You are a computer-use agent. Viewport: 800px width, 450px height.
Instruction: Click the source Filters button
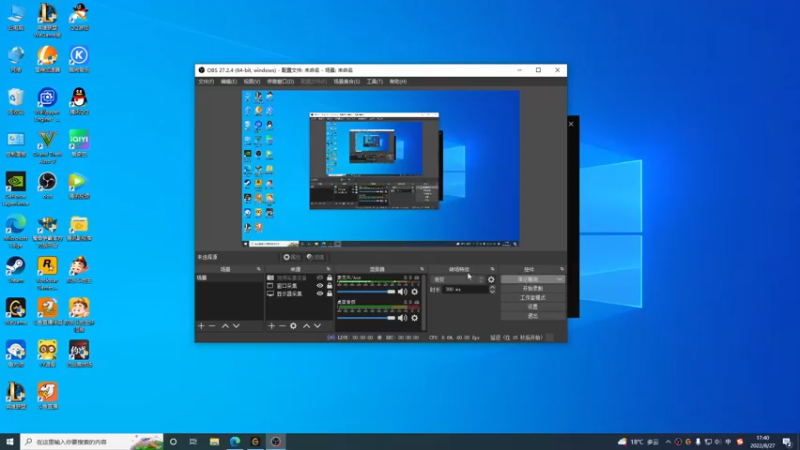[316, 257]
